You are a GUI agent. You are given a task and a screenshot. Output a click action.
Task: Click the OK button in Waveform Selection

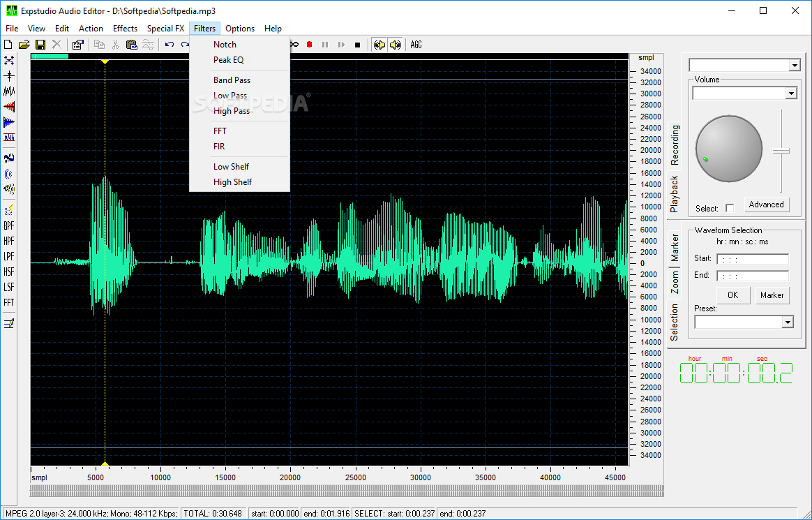[732, 295]
